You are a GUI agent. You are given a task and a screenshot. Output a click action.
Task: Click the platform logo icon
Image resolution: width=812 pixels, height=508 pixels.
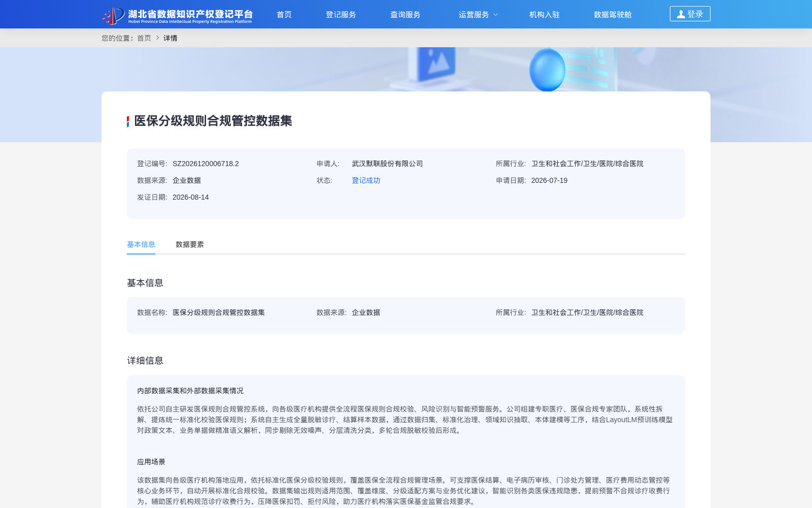113,15
